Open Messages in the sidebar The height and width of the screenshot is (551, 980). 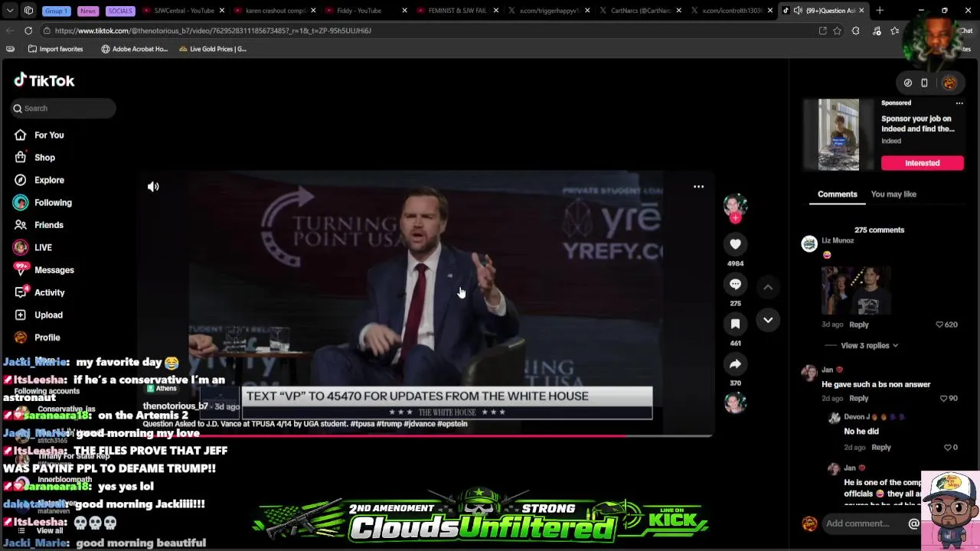point(54,270)
